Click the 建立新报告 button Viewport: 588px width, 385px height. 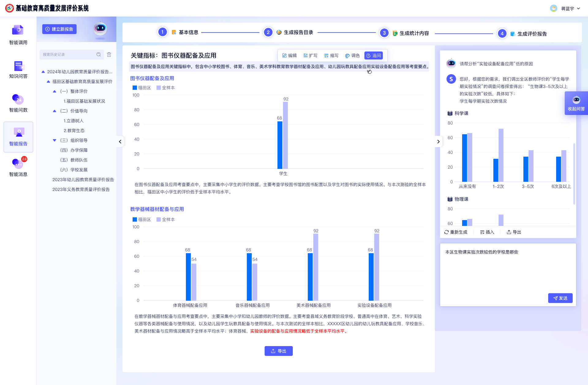tap(59, 29)
